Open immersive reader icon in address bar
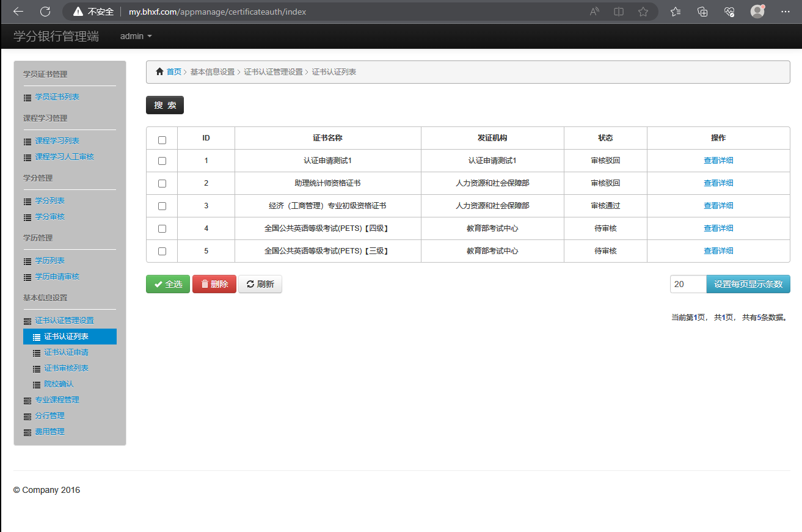Screen dimensions: 802x532 click(619, 12)
